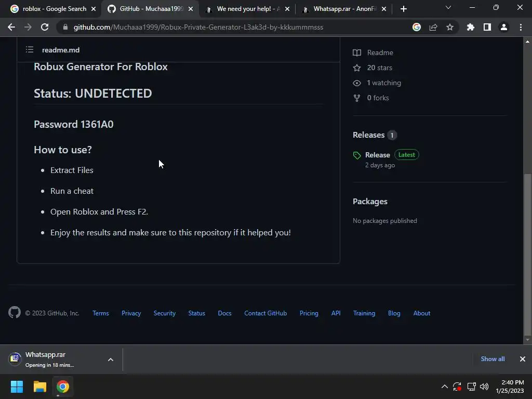Open the Readme sidebar link
532x399 pixels.
pos(380,52)
